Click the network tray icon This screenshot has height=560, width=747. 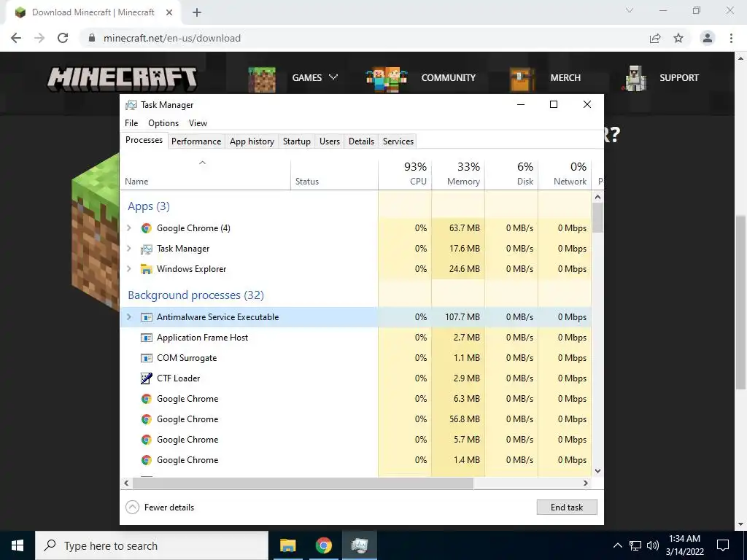click(x=635, y=545)
